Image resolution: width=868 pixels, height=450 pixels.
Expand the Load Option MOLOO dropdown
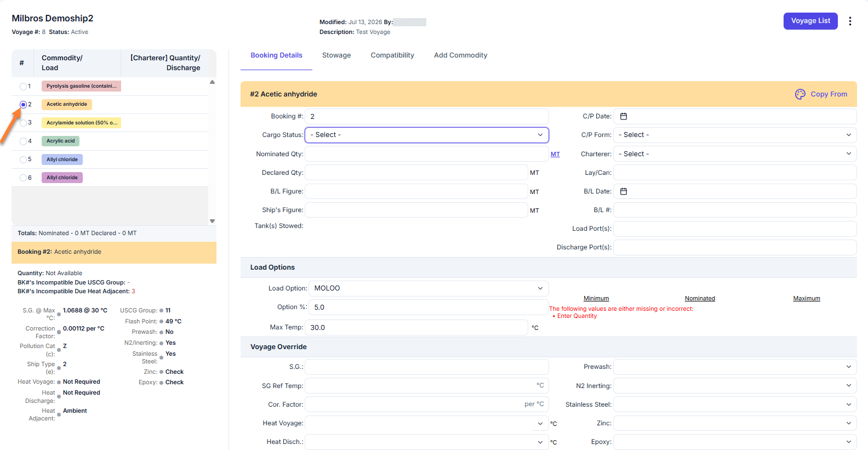coord(429,288)
